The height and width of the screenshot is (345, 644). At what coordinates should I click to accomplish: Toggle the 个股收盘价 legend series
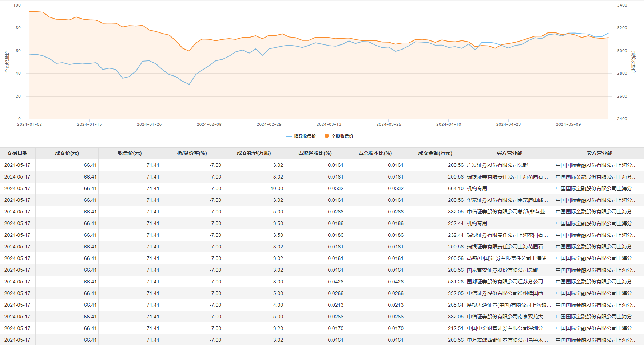342,136
